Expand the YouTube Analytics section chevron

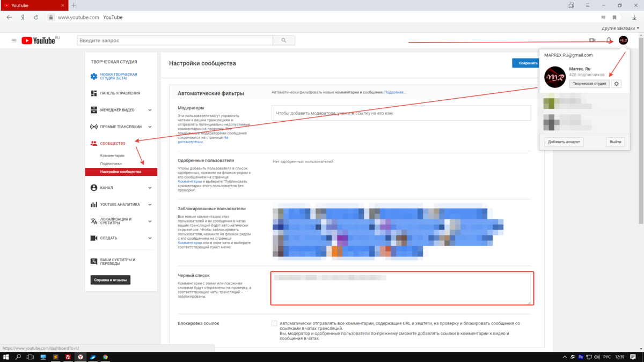click(150, 204)
